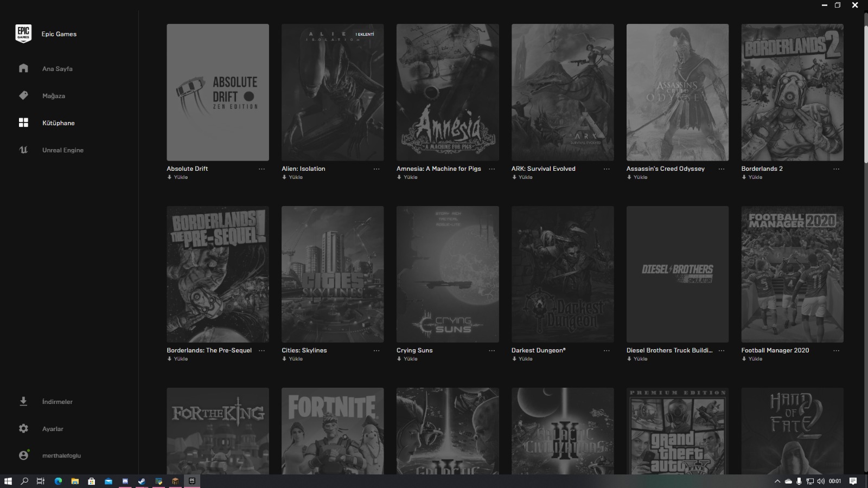
Task: Select the Diesel Brothers cover art
Action: (678, 274)
